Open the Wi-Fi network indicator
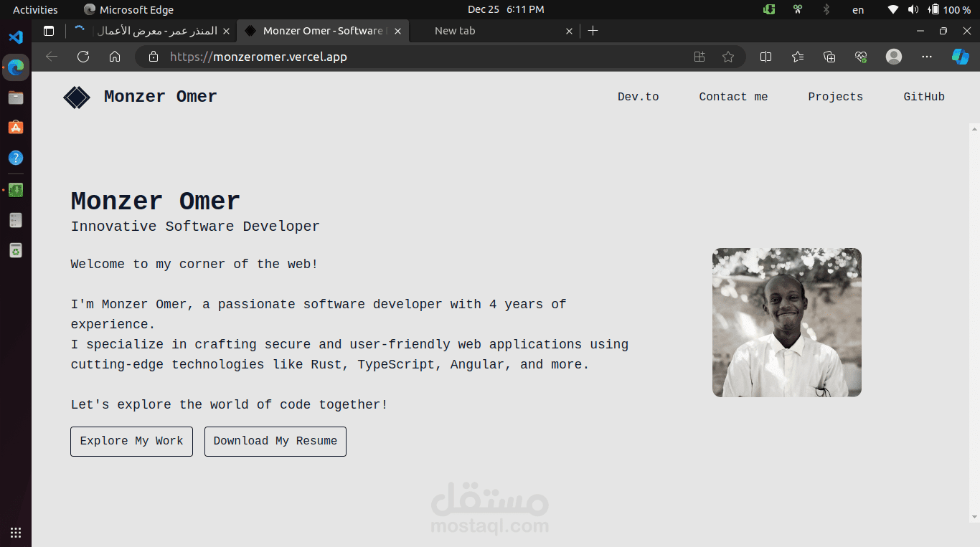 tap(893, 9)
